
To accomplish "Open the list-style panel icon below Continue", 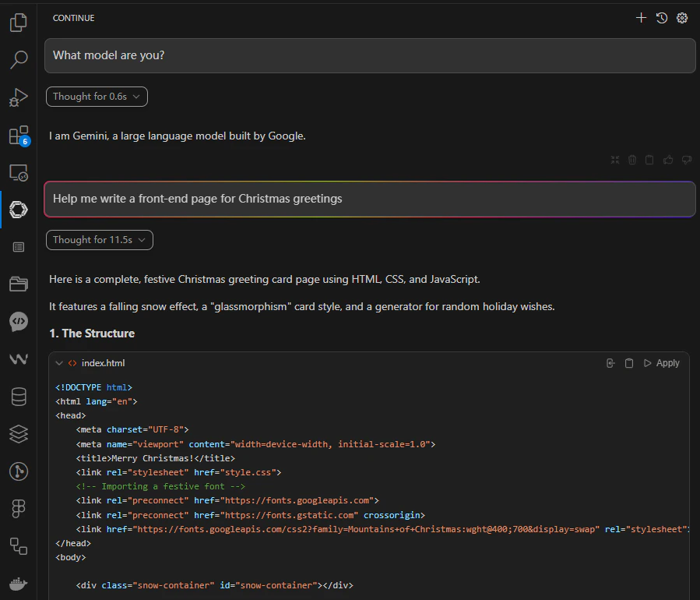I will [x=19, y=247].
